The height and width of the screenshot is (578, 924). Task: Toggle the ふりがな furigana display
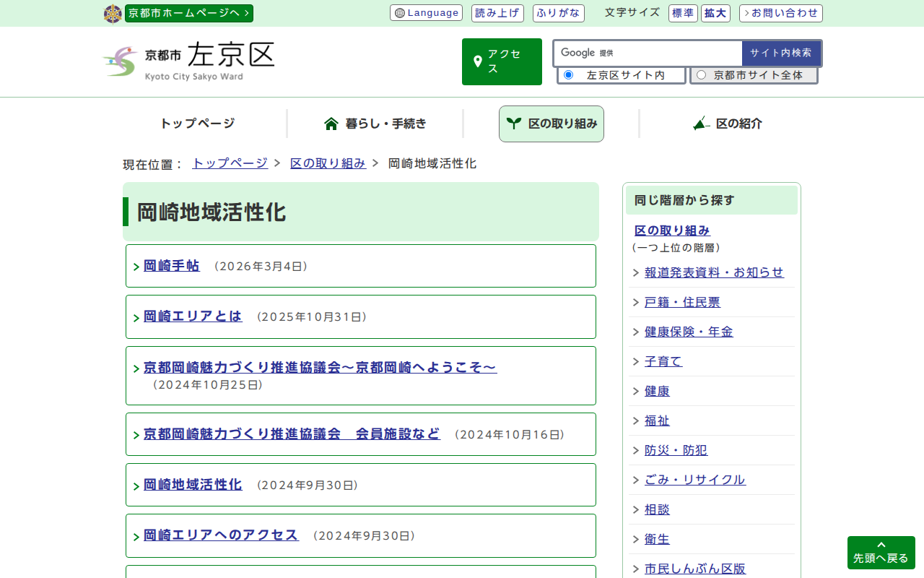(558, 13)
